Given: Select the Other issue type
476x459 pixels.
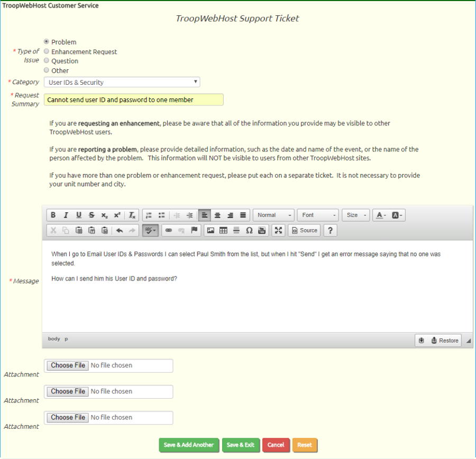Looking at the screenshot, I should [x=47, y=70].
